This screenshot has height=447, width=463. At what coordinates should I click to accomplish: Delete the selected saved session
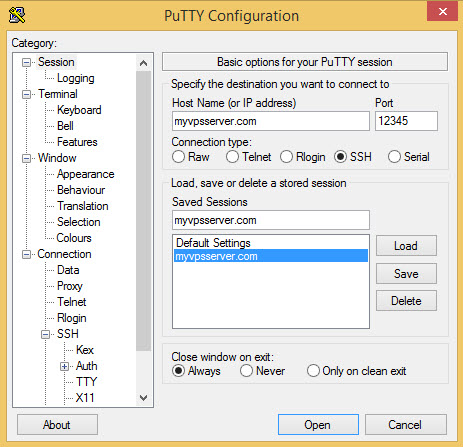pyautogui.click(x=406, y=301)
